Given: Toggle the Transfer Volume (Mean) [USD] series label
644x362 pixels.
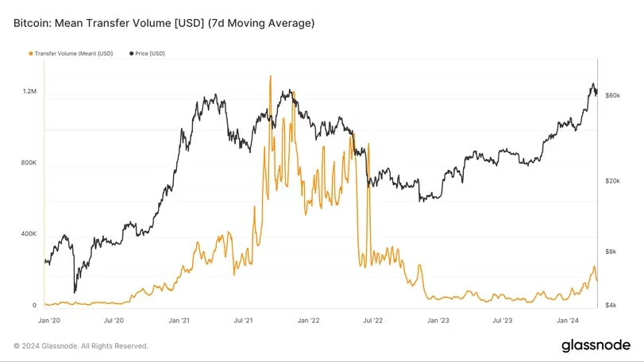Looking at the screenshot, I should pos(74,53).
